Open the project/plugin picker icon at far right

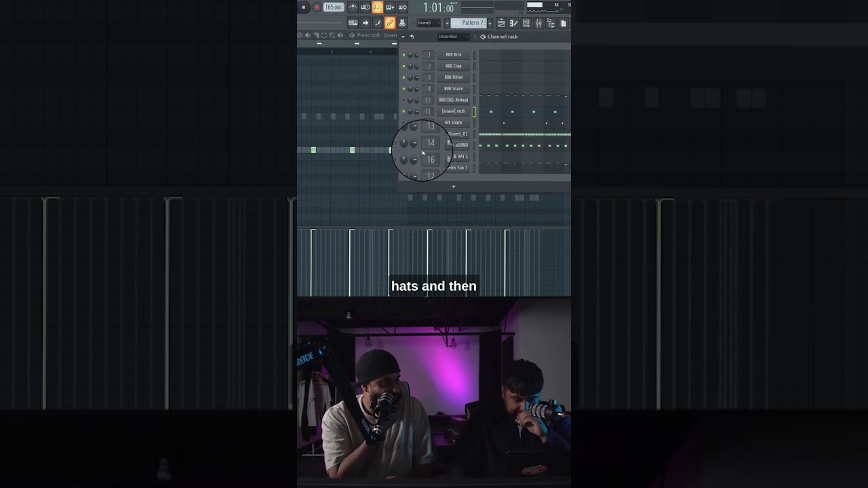point(563,23)
